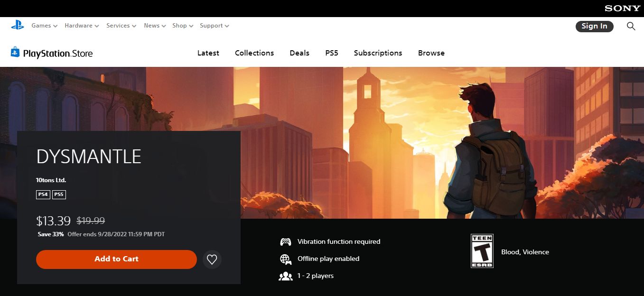The width and height of the screenshot is (644, 296).
Task: Open the PS5 store tab
Action: (x=332, y=53)
